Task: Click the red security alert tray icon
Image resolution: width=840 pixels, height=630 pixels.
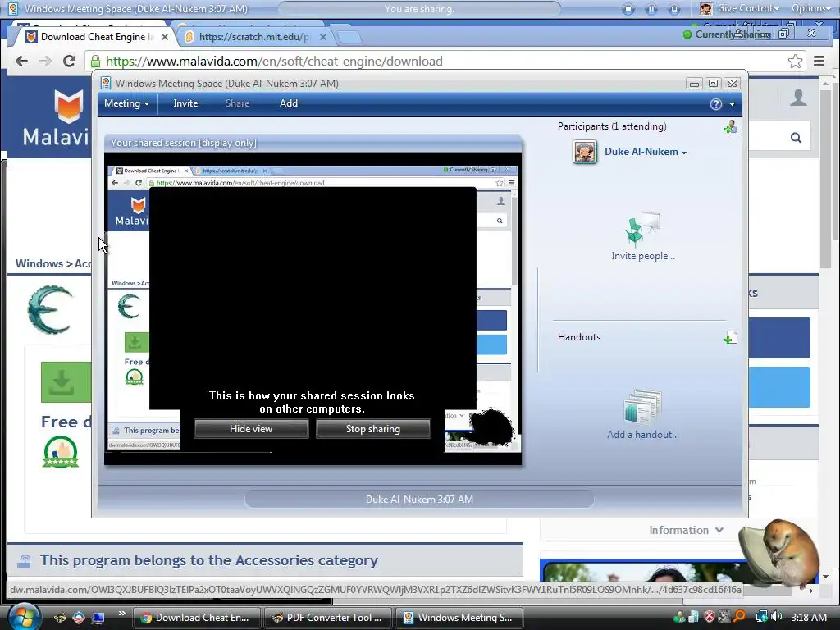Action: click(710, 617)
